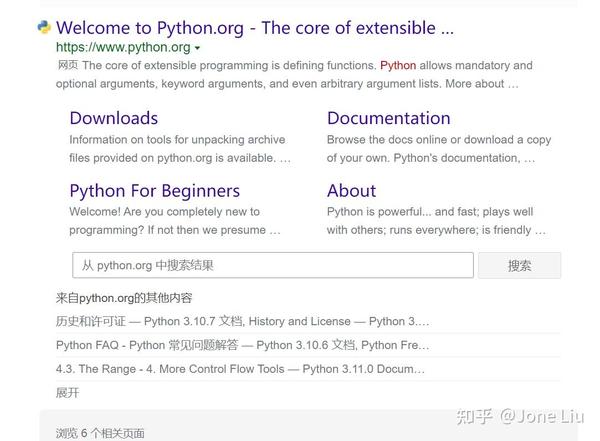Focus the python.org site search field
This screenshot has width=600, height=441.
coord(272,265)
